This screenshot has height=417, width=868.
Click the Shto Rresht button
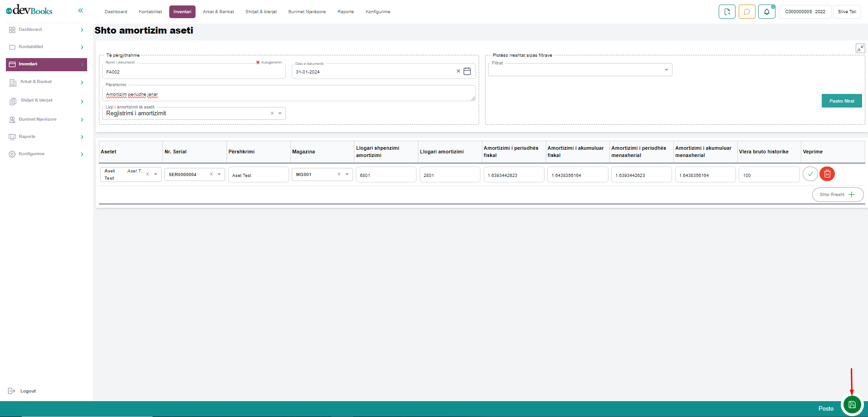tap(837, 195)
